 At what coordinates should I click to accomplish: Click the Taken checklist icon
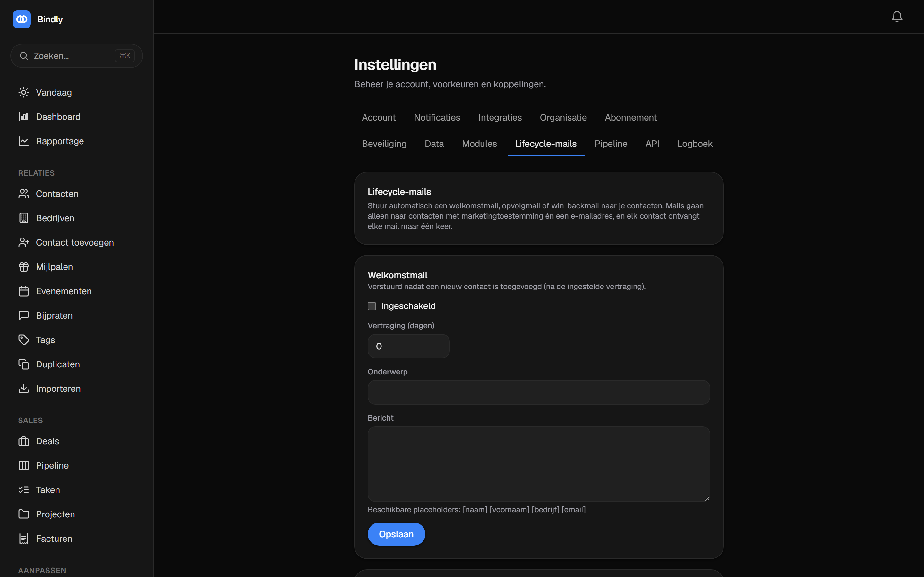(24, 489)
